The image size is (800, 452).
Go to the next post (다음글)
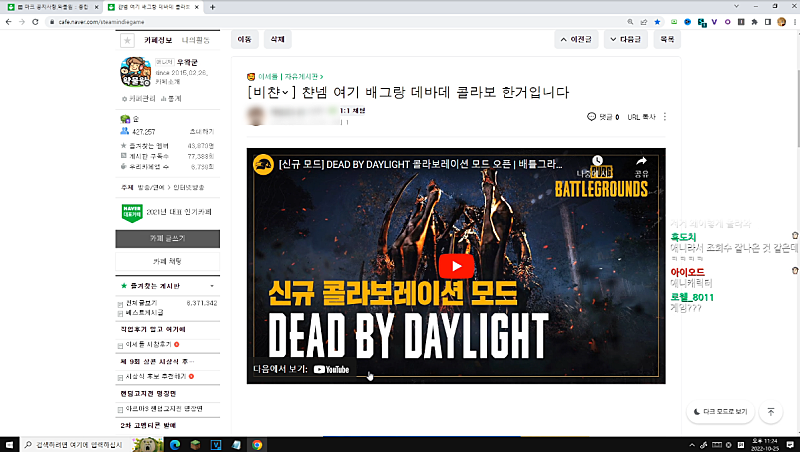tap(625, 40)
